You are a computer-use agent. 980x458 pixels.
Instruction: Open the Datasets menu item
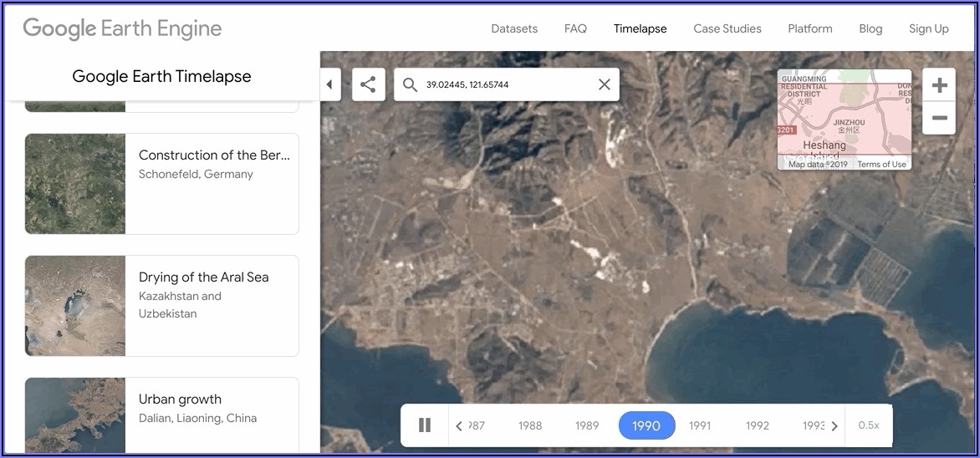tap(514, 28)
